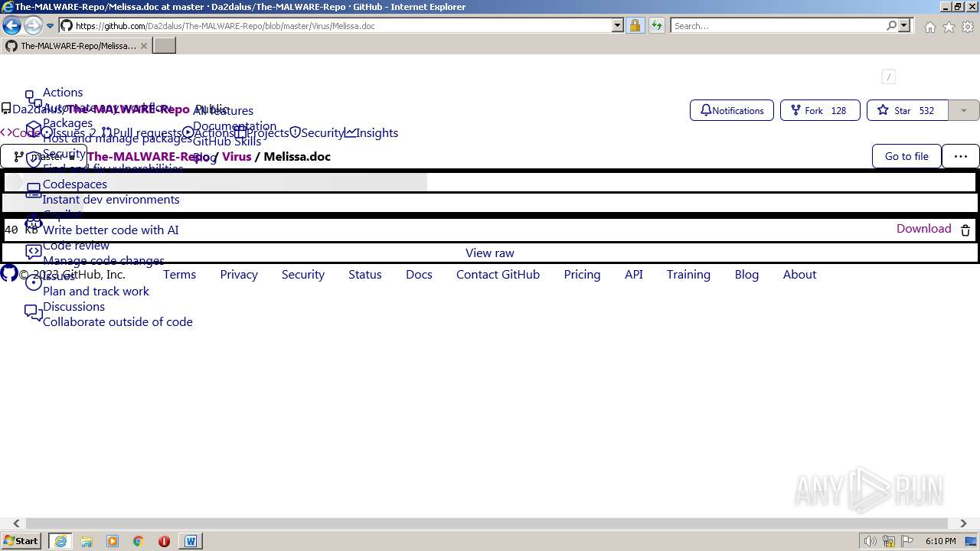
Task: Open Plan and track work link
Action: point(96,291)
